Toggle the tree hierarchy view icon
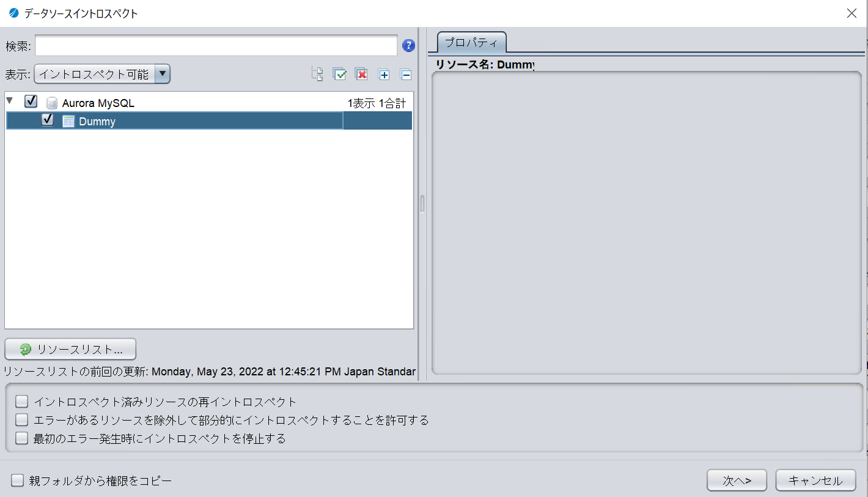The image size is (868, 497). coord(317,75)
